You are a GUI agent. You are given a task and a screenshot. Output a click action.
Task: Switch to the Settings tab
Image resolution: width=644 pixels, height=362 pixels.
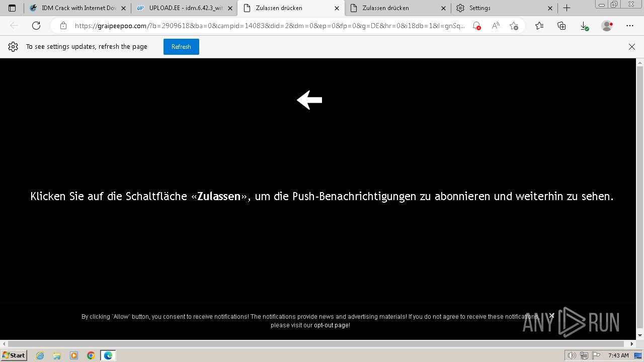[505, 8]
